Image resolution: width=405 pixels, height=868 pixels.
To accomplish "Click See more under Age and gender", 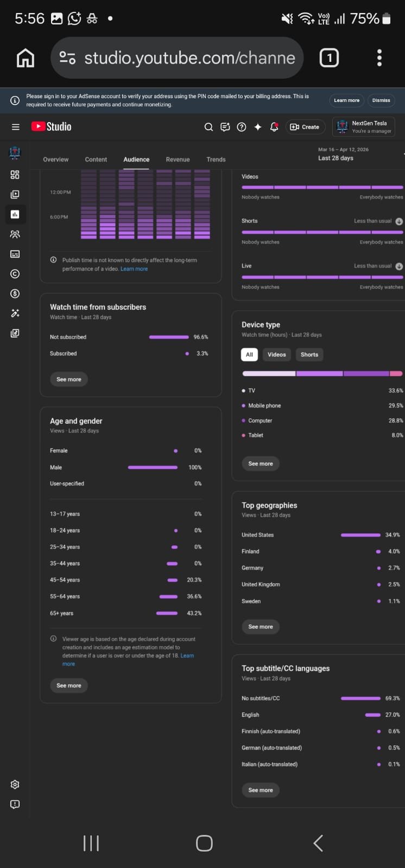I will (69, 686).
